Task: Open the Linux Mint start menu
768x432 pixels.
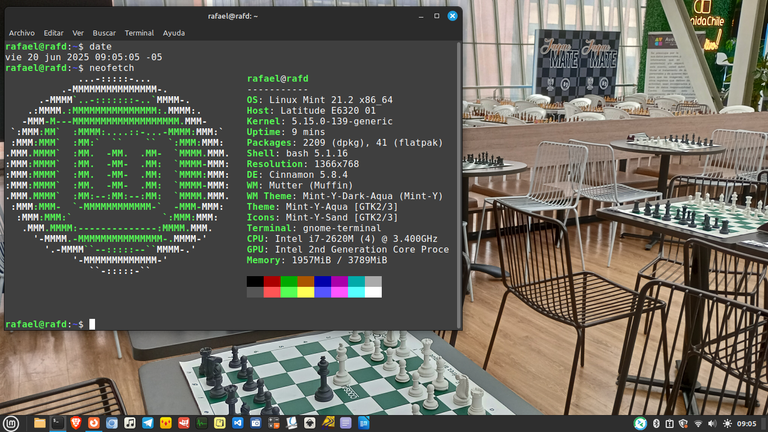Action: (11, 423)
